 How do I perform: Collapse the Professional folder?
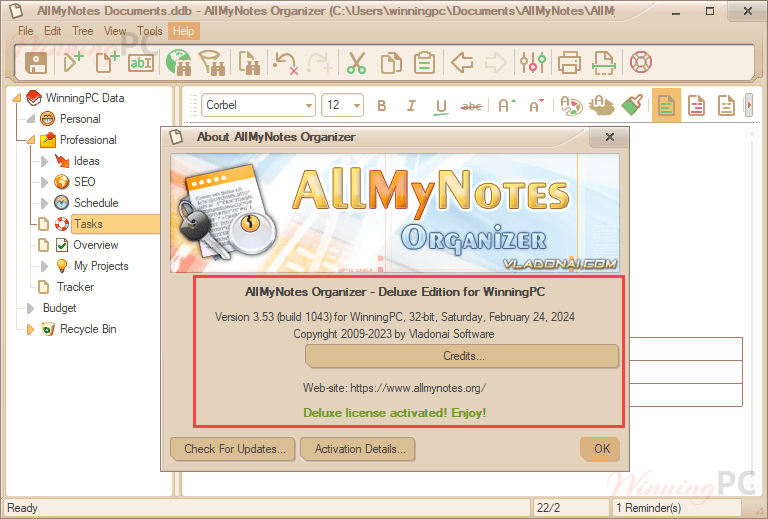[x=31, y=140]
